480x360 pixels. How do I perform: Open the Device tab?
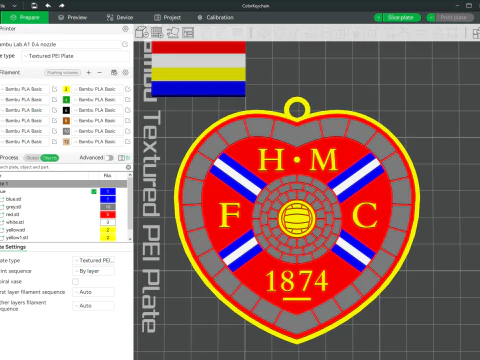120,17
